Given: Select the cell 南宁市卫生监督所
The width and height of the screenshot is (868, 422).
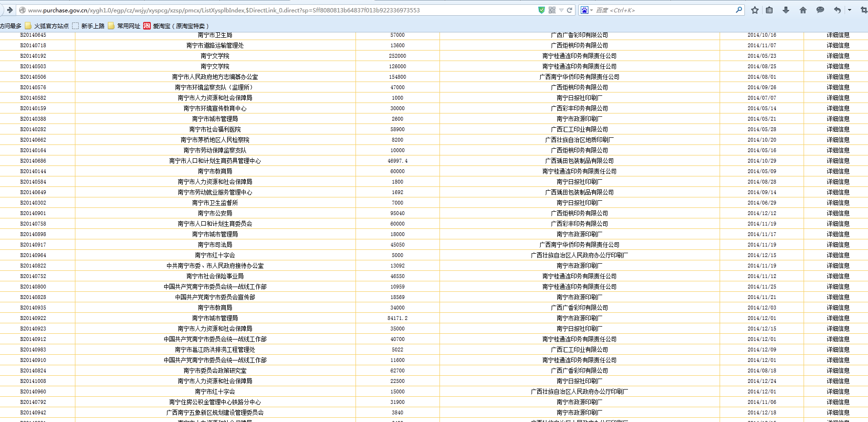Looking at the screenshot, I should (x=215, y=203).
